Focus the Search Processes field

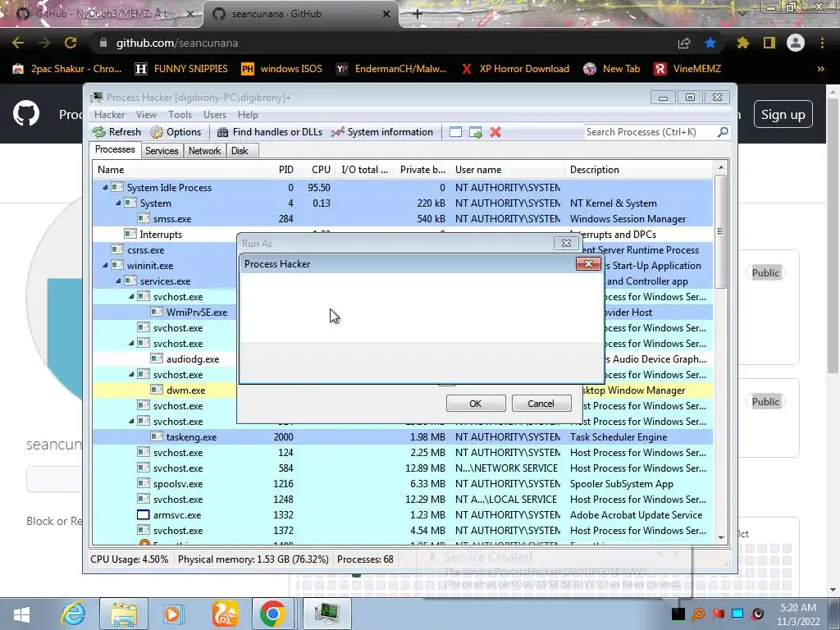[x=650, y=132]
